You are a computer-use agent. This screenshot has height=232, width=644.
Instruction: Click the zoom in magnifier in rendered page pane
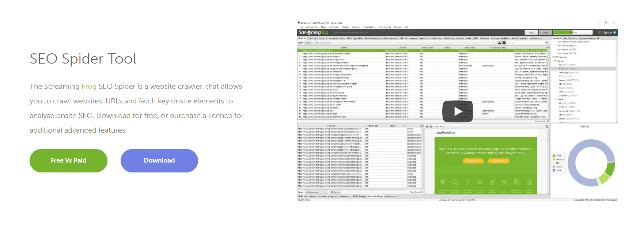click(431, 126)
